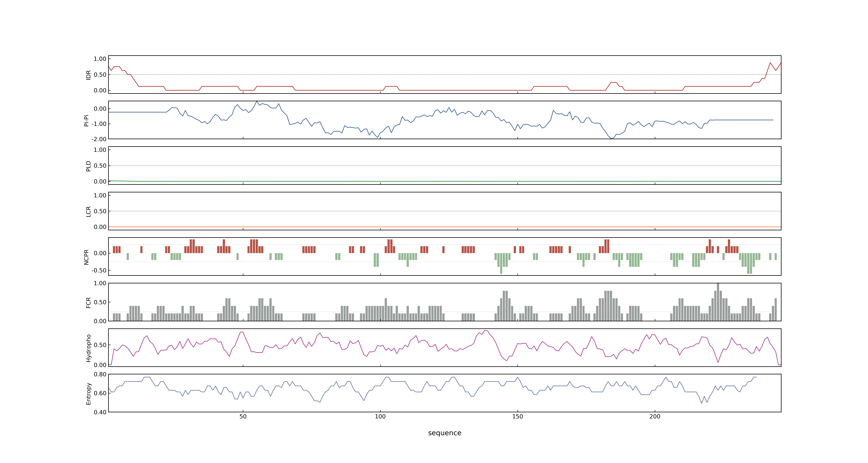Click the Pi-Pi panel axis label
868x463 pixels.
coord(86,120)
